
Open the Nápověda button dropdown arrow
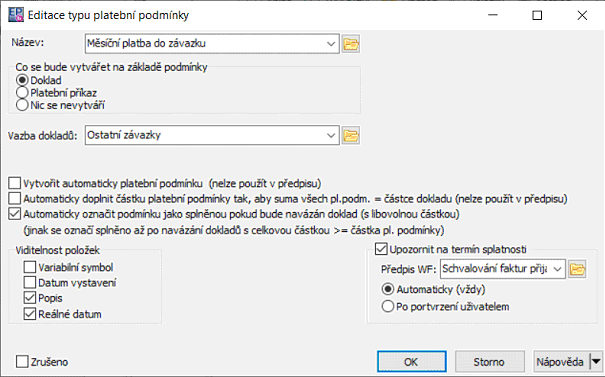pos(596,362)
